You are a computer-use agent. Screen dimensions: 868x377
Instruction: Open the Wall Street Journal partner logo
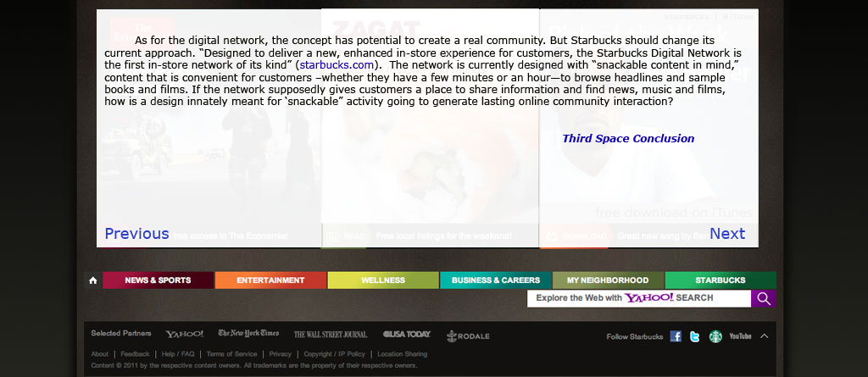[331, 335]
